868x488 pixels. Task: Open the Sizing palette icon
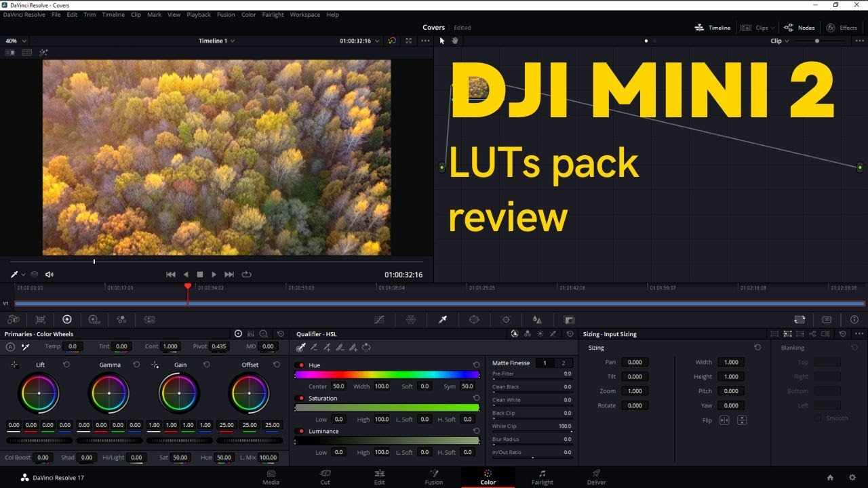[x=800, y=319]
